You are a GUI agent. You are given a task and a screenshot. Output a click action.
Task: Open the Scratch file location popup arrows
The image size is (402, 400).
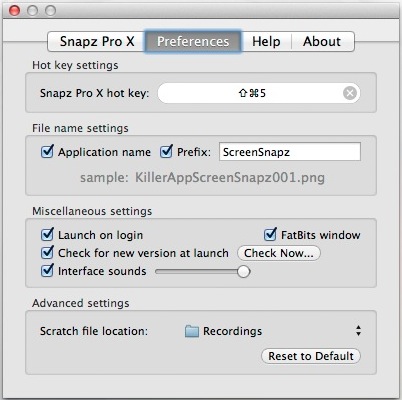tap(358, 331)
